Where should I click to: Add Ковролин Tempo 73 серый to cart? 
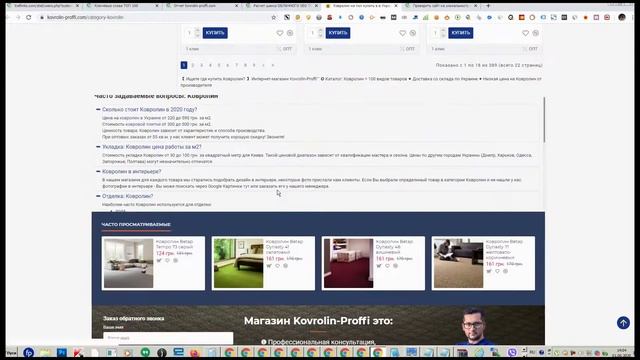click(x=159, y=260)
